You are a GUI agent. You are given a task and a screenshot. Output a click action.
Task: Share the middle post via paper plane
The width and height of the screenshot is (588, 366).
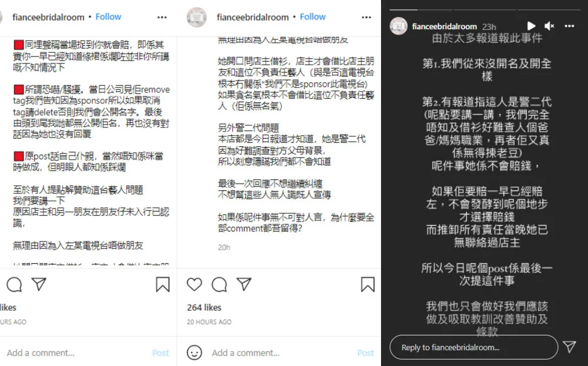click(x=244, y=284)
